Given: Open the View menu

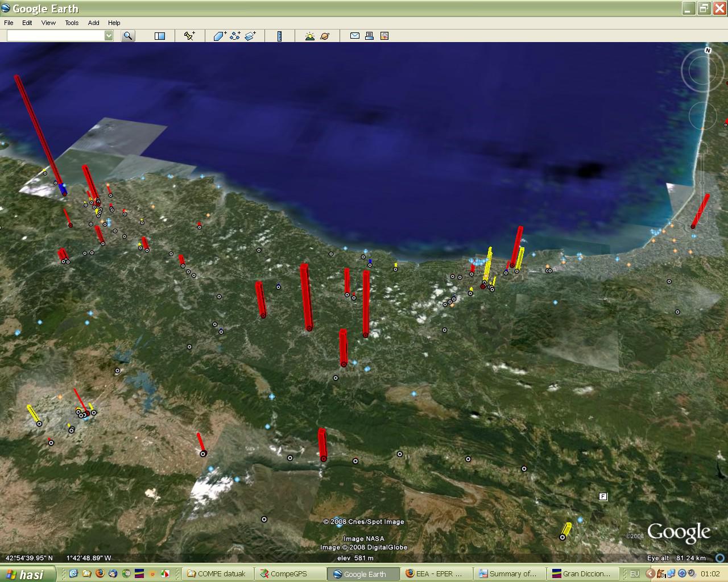Looking at the screenshot, I should pyautogui.click(x=48, y=23).
